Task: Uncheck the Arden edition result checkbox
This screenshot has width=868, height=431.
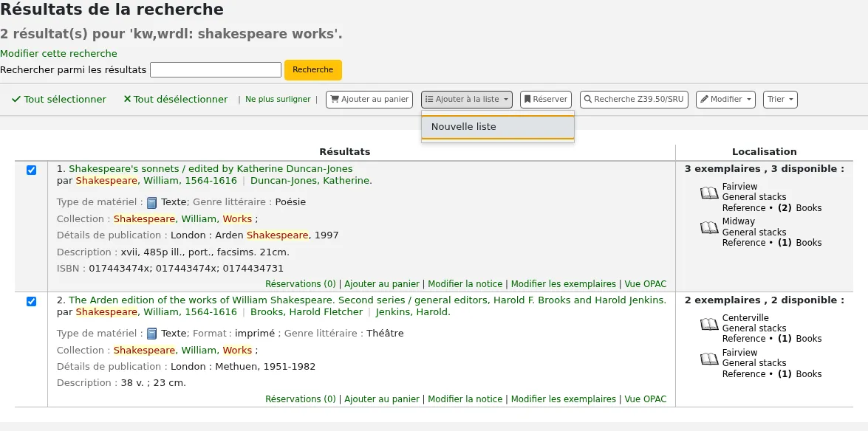Action: tap(32, 302)
